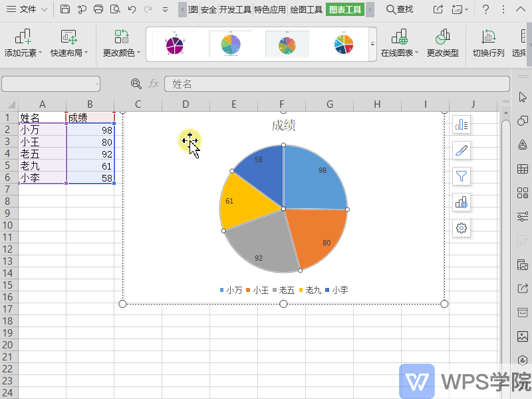Click the Share icon in the title bar
Viewport: 532px width, 399px height.
(438, 9)
